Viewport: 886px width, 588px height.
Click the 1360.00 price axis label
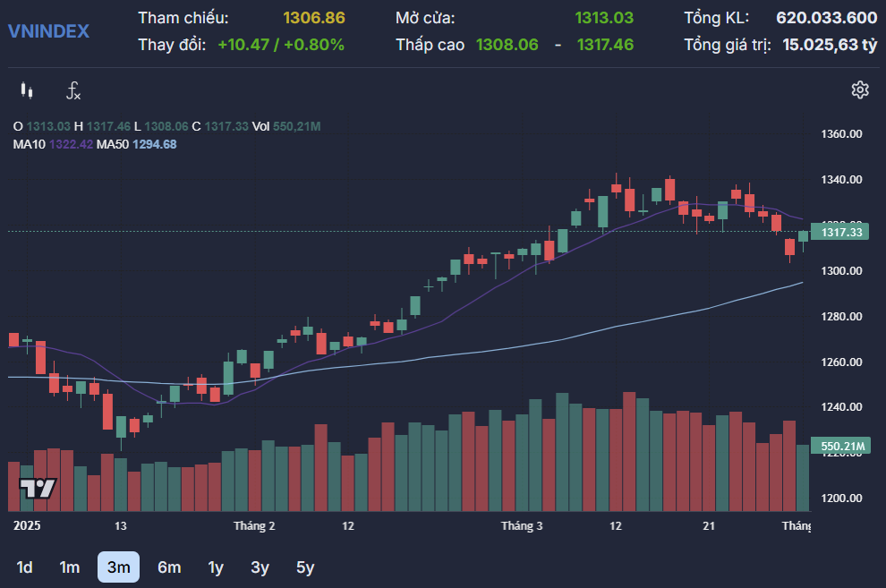tap(841, 134)
